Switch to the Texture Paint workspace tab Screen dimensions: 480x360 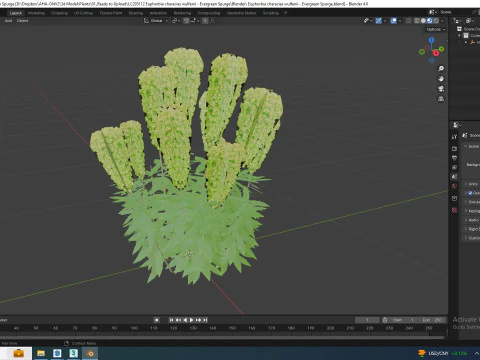tap(111, 13)
